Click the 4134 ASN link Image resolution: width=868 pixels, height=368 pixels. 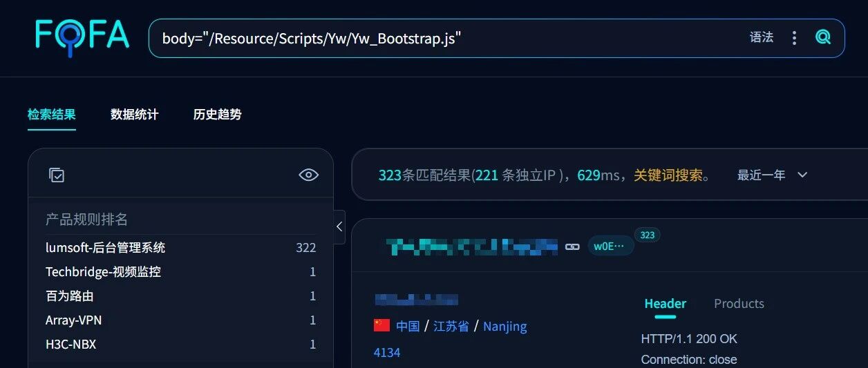(x=387, y=352)
